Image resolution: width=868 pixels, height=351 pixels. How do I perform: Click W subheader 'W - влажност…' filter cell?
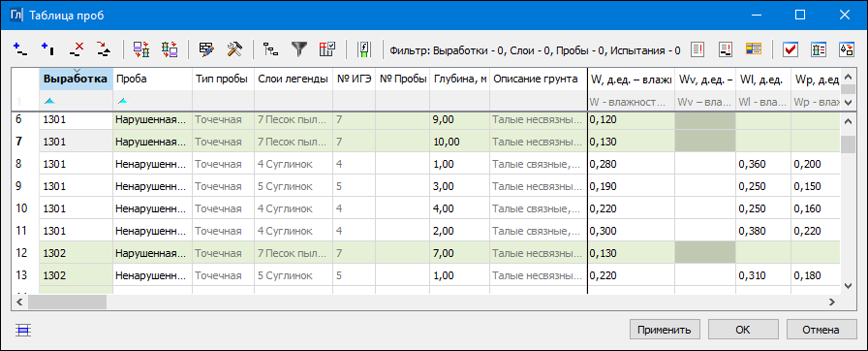[x=631, y=102]
